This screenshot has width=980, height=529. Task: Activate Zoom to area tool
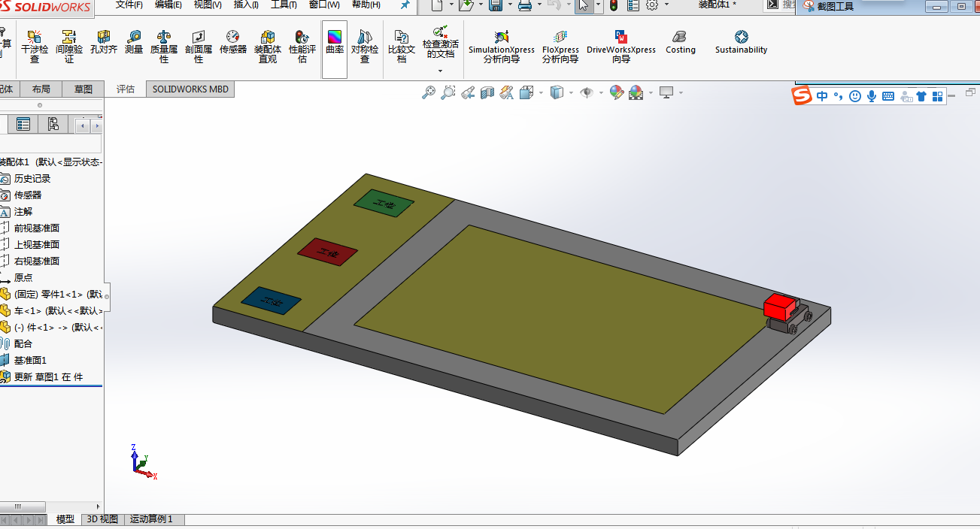click(448, 92)
